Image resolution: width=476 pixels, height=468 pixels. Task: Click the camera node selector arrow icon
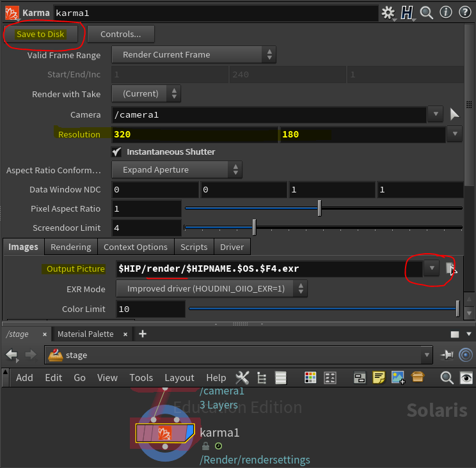(454, 114)
